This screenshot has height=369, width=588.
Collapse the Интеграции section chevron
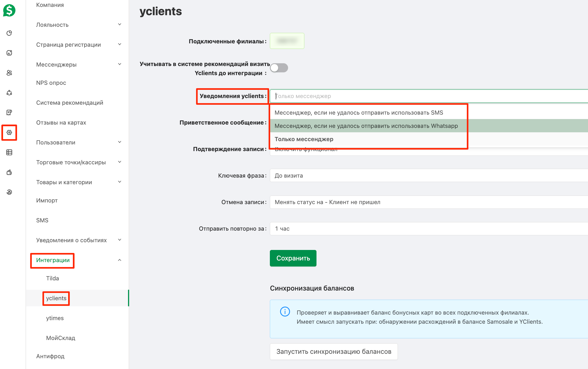coord(119,260)
